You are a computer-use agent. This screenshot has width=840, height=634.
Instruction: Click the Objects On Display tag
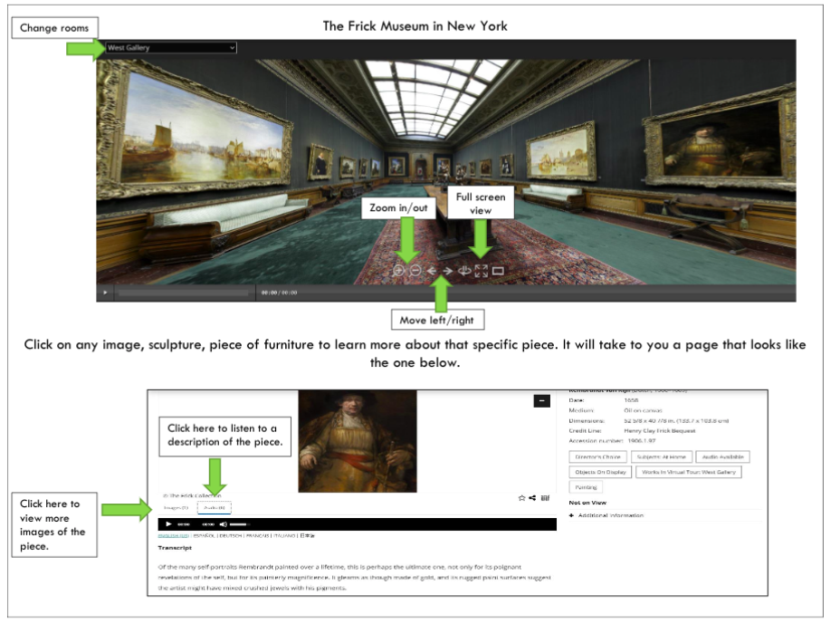pyautogui.click(x=600, y=472)
